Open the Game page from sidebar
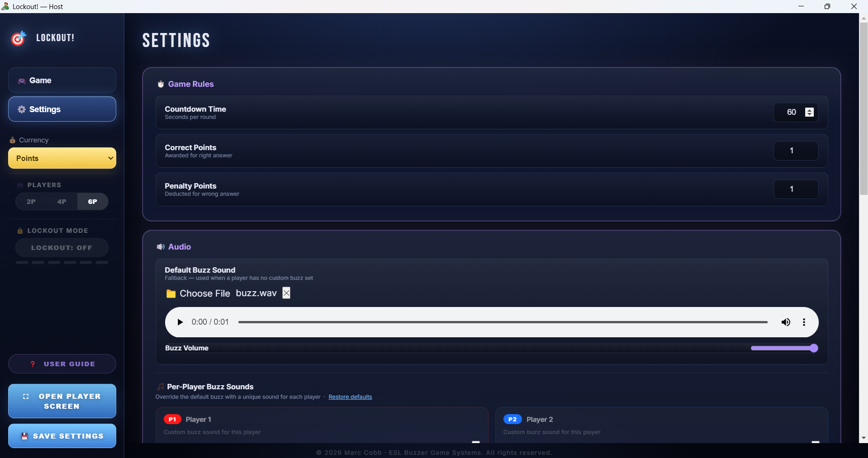868x458 pixels. tap(62, 80)
